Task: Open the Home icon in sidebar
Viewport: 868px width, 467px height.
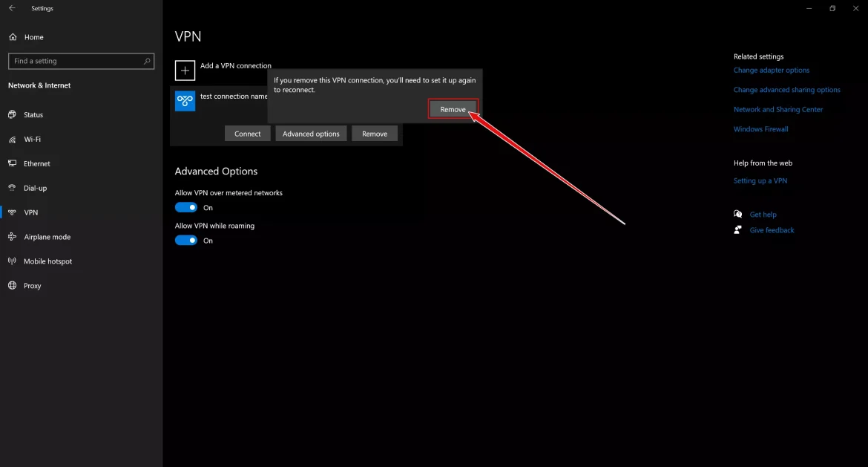Action: click(x=13, y=37)
